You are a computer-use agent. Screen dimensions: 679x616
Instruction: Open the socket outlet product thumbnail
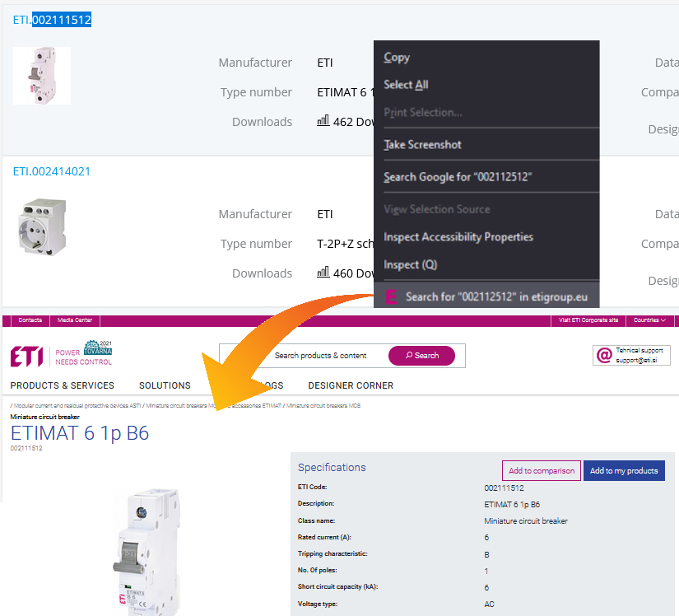41,225
